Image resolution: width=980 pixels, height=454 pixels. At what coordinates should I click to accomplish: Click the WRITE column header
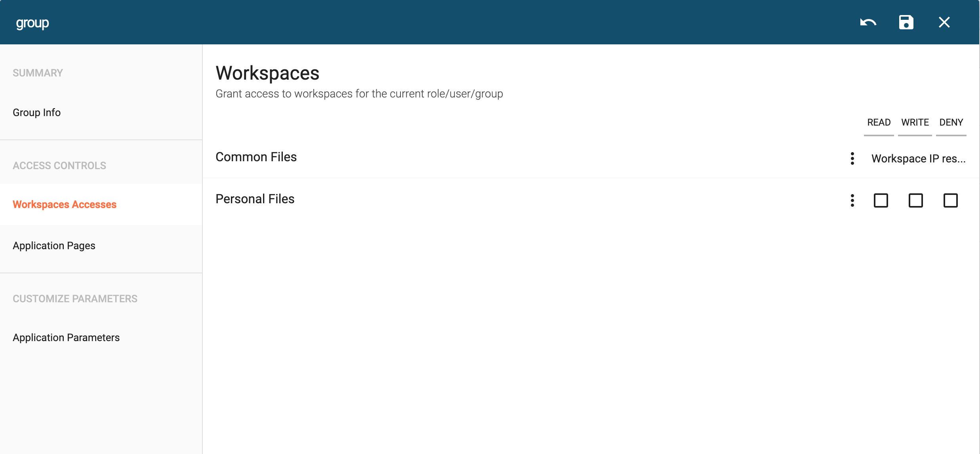(x=915, y=122)
